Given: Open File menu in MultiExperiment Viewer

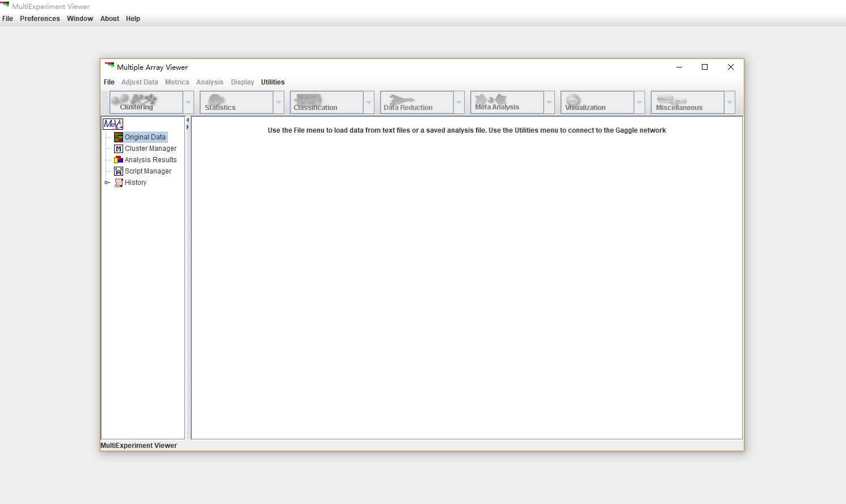Looking at the screenshot, I should 7,19.
